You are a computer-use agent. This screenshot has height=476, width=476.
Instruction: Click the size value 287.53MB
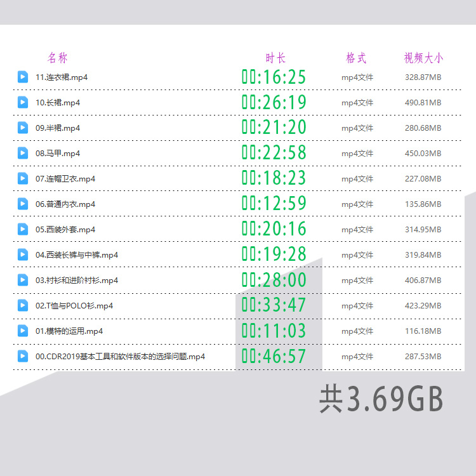click(423, 357)
